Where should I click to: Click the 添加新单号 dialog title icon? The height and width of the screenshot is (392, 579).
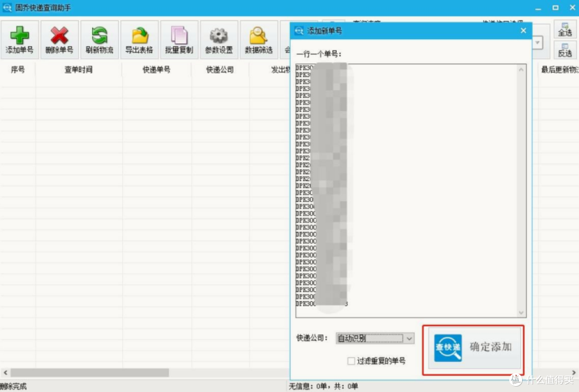[299, 31]
